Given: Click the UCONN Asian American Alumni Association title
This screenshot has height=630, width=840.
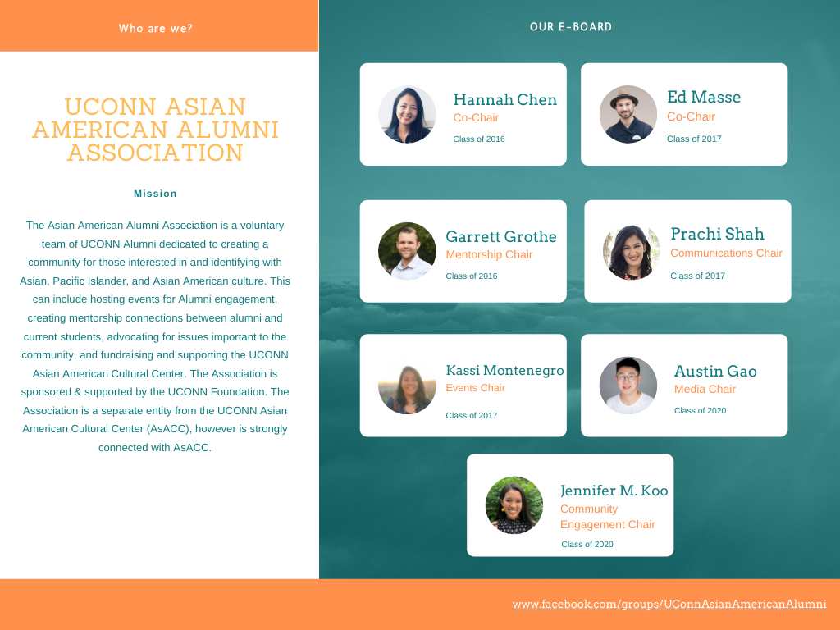Looking at the screenshot, I should coord(155,130).
